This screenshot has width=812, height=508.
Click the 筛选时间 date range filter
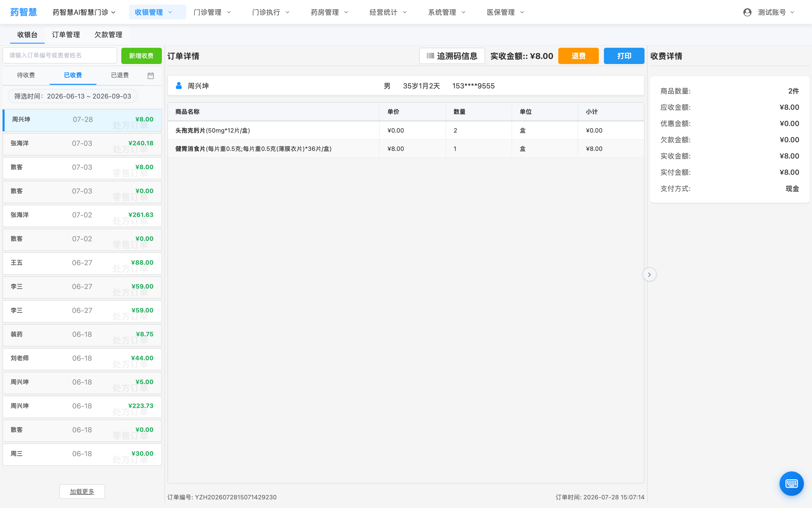73,96
